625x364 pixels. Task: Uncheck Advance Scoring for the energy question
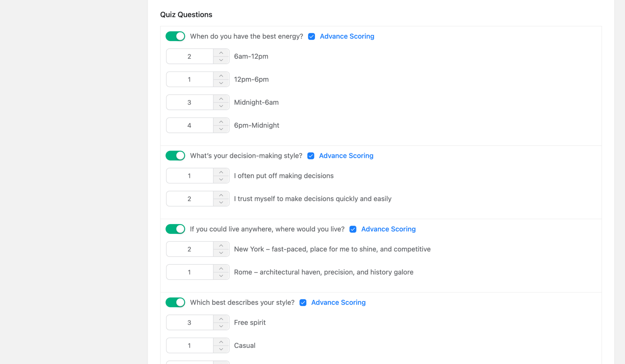tap(311, 36)
